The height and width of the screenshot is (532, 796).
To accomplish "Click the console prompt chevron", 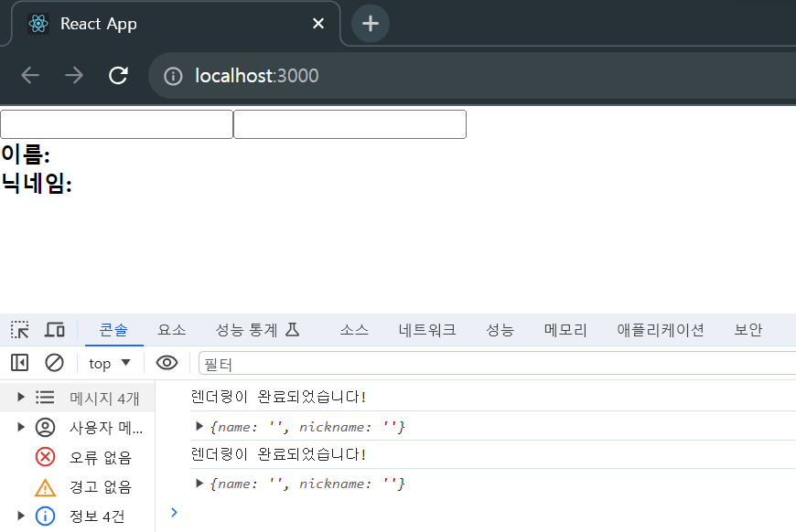I will (x=174, y=512).
